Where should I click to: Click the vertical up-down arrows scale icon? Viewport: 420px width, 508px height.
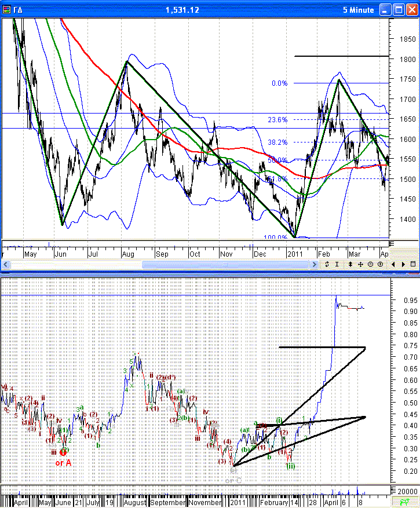[350, 264]
